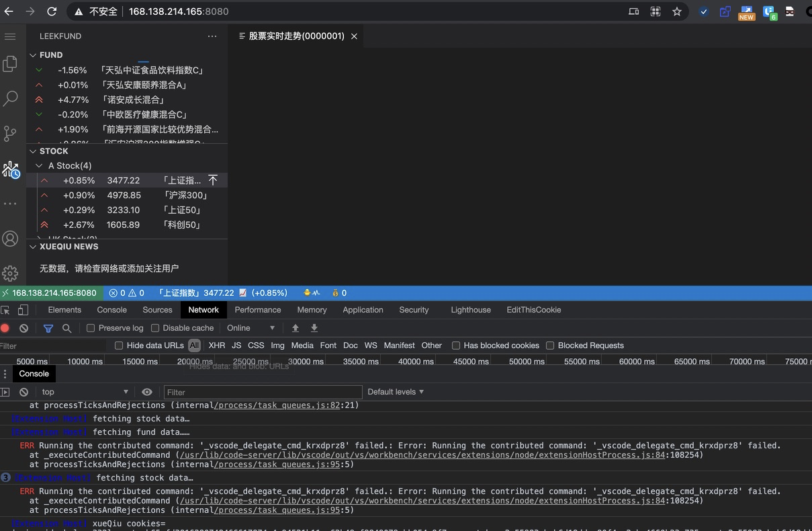Open the top JavaScript context dropdown
This screenshot has height=531, width=812.
[x=85, y=392]
